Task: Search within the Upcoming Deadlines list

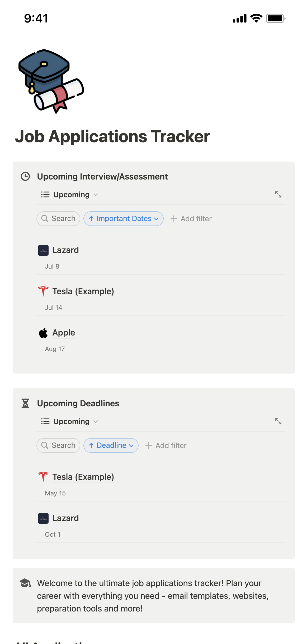Action: [x=58, y=445]
